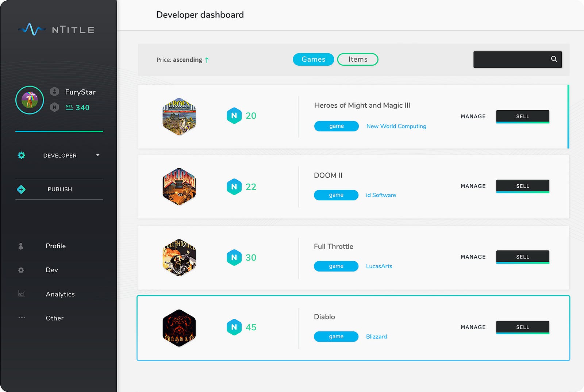Open the Analytics sidebar item

[x=60, y=294]
